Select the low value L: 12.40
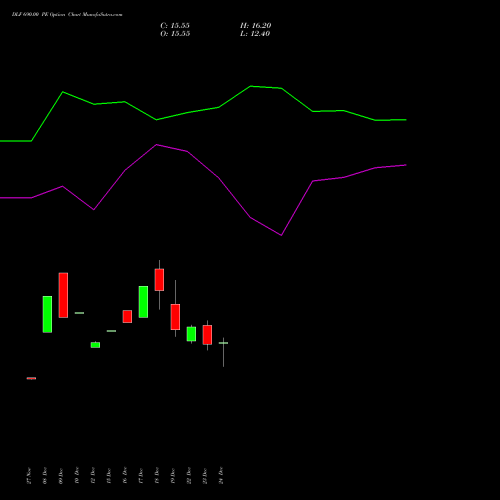Screen dimensions: 500x500 click(x=255, y=34)
